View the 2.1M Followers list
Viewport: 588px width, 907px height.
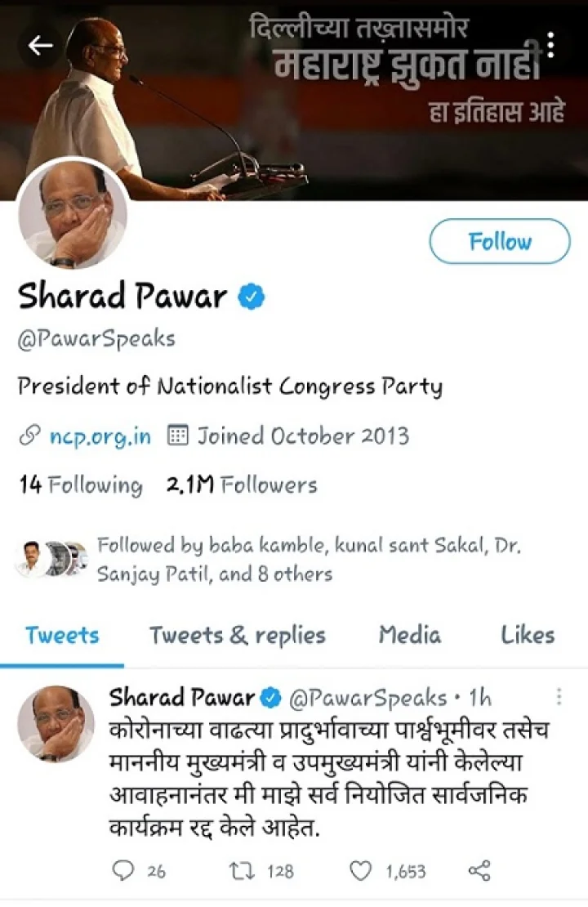coord(242,485)
